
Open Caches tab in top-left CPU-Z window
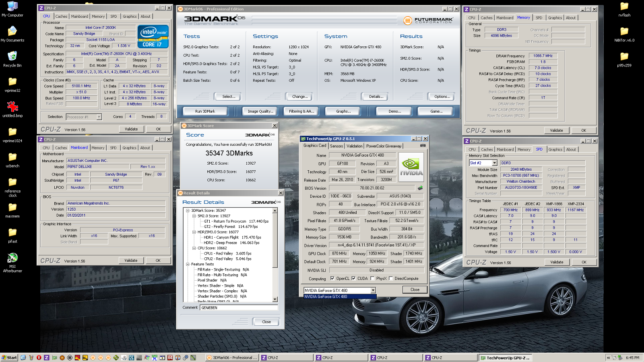61,17
